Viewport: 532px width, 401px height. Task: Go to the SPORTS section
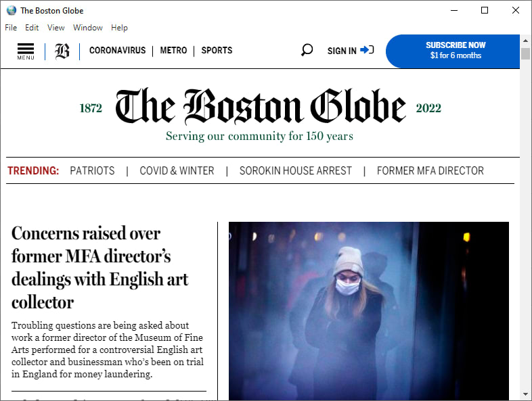[x=217, y=50]
